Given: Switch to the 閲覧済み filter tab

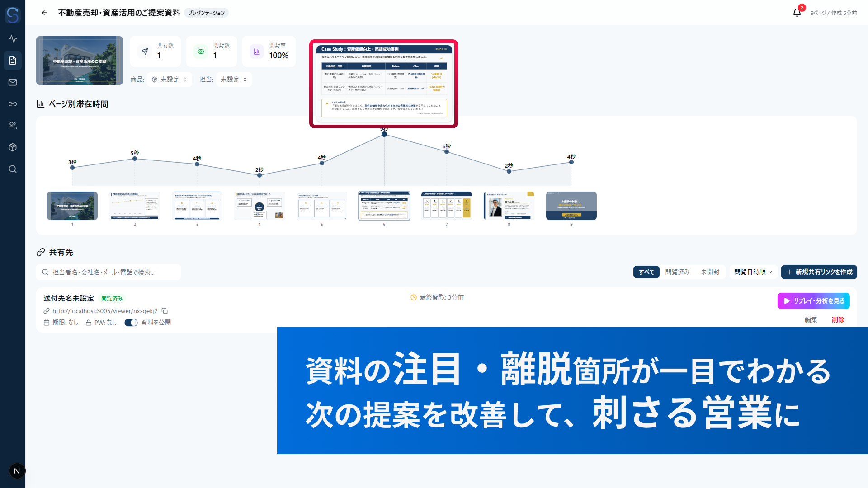Looking at the screenshot, I should click(677, 272).
